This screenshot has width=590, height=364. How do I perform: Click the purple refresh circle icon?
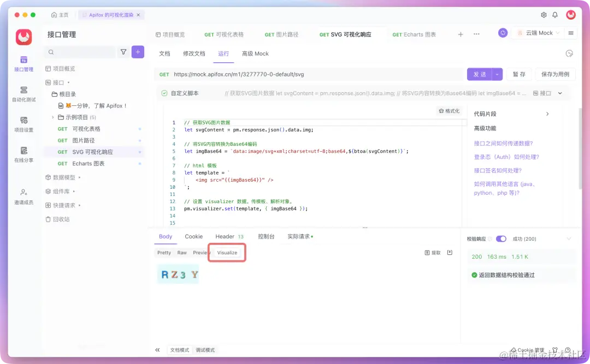tap(503, 33)
